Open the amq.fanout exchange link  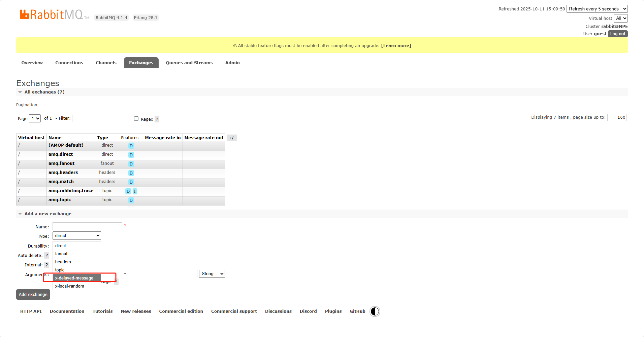tap(61, 163)
